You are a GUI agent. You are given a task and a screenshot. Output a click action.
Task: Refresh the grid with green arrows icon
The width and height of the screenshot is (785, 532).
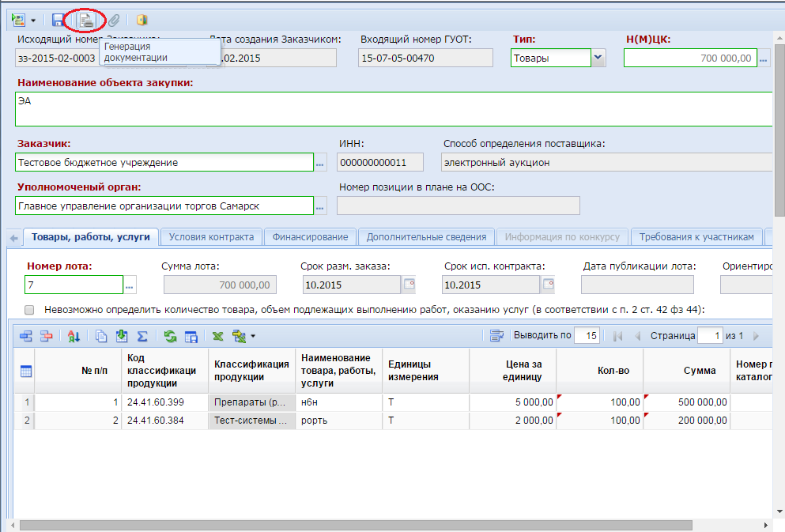170,336
